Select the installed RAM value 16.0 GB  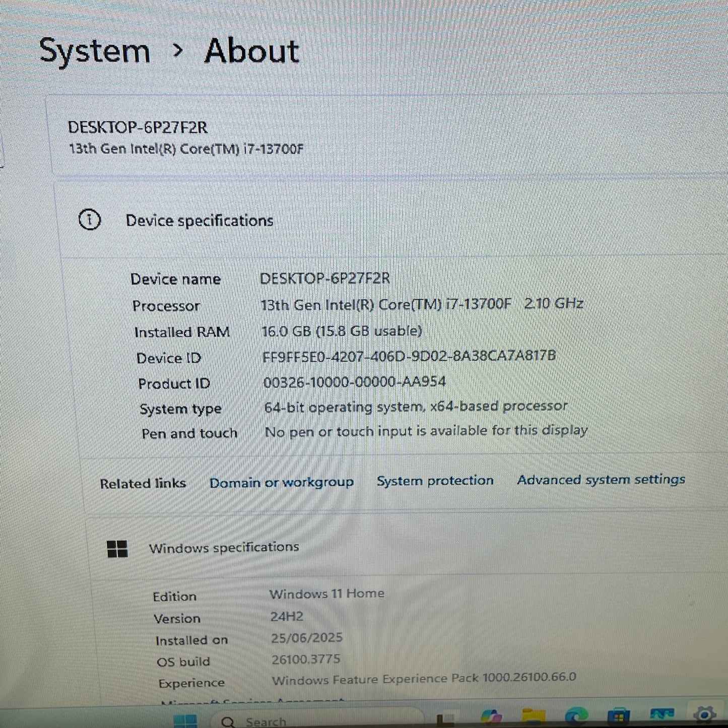tap(342, 331)
